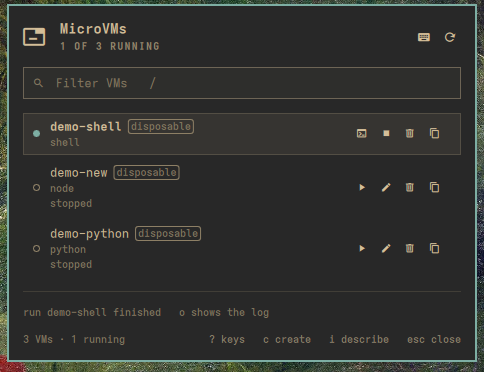Open terminal for demo-shell
The height and width of the screenshot is (372, 484).
coord(362,133)
